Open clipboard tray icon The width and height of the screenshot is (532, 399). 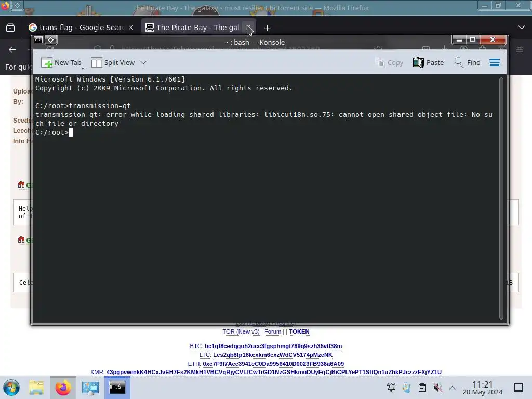point(422,388)
